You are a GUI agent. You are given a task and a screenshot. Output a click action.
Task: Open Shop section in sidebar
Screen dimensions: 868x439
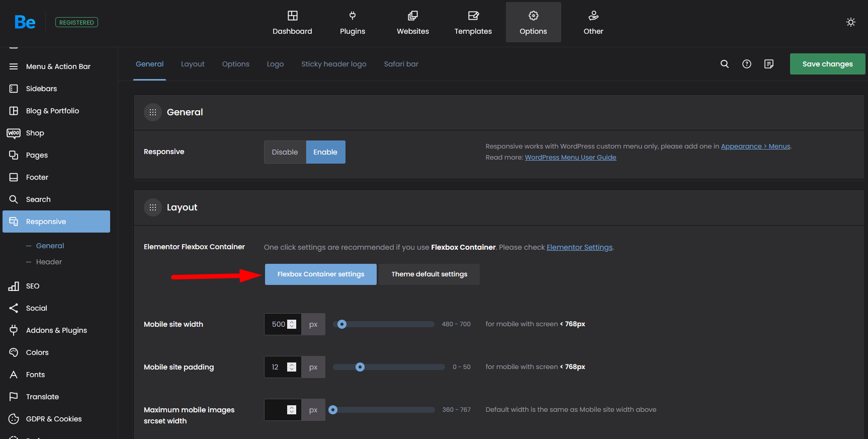pos(56,133)
